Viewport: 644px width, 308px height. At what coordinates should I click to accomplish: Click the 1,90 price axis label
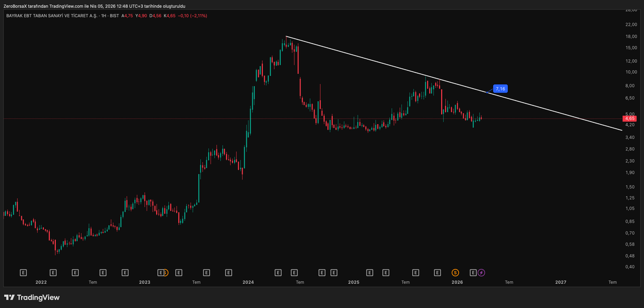point(630,173)
